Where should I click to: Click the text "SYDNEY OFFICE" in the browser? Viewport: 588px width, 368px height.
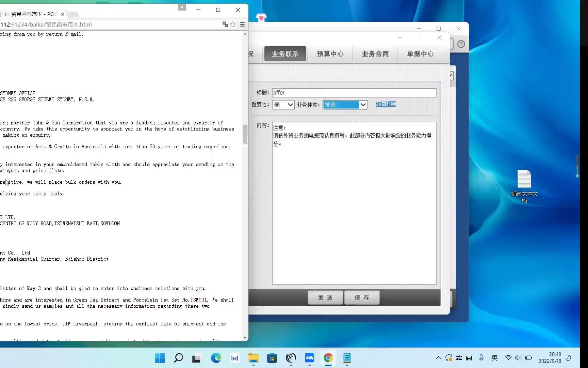coord(18,93)
